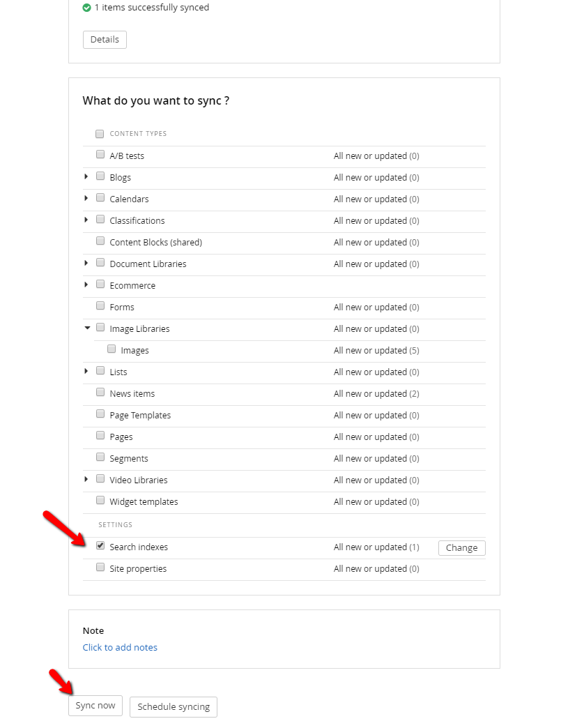Viewport: 561px width, 728px height.
Task: Expand the Blogs tree row
Action: click(86, 176)
